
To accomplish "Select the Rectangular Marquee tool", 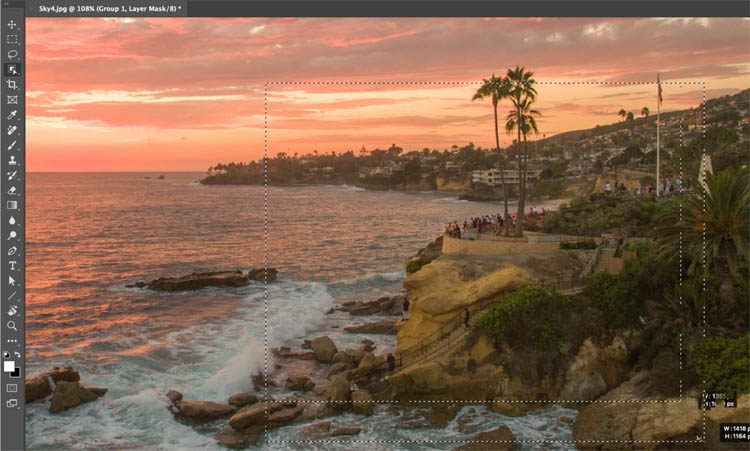I will click(x=12, y=39).
